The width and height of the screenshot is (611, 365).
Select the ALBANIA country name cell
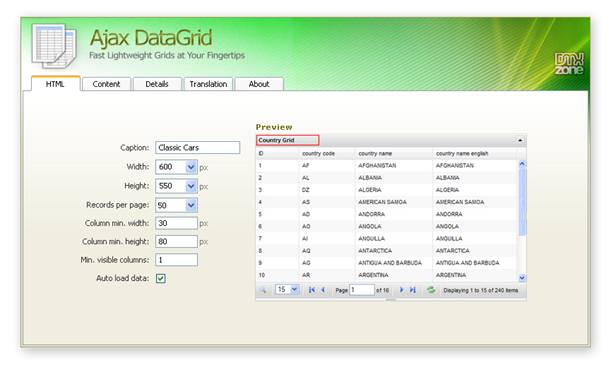tap(370, 178)
